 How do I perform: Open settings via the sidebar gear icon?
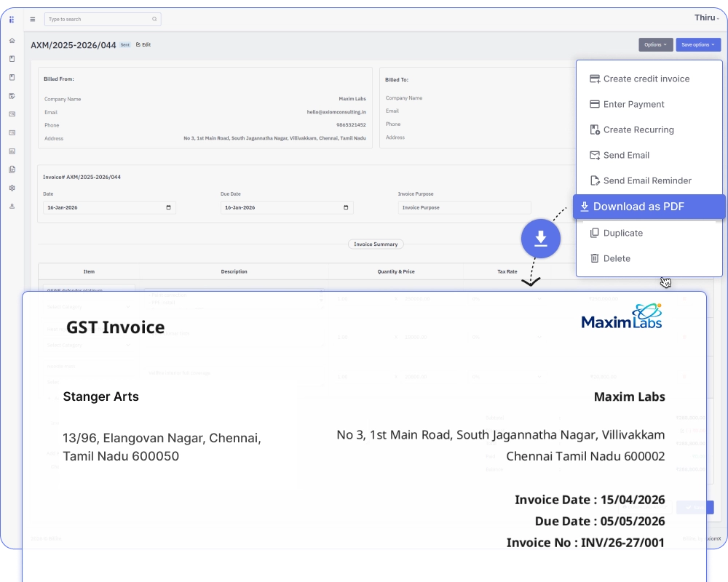click(12, 188)
